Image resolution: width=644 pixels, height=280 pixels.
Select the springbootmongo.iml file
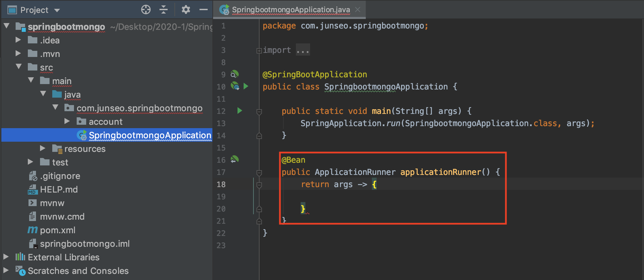pyautogui.click(x=85, y=244)
